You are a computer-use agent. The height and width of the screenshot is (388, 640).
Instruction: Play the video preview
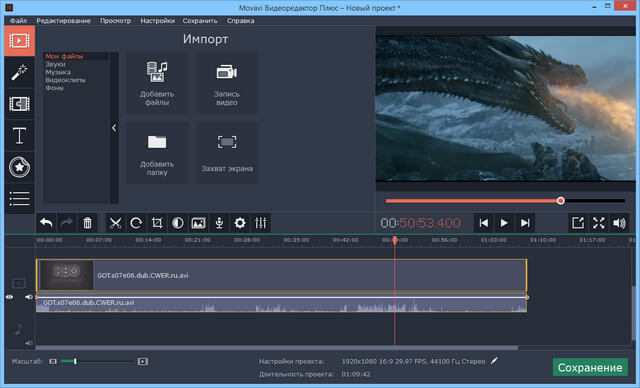(504, 223)
